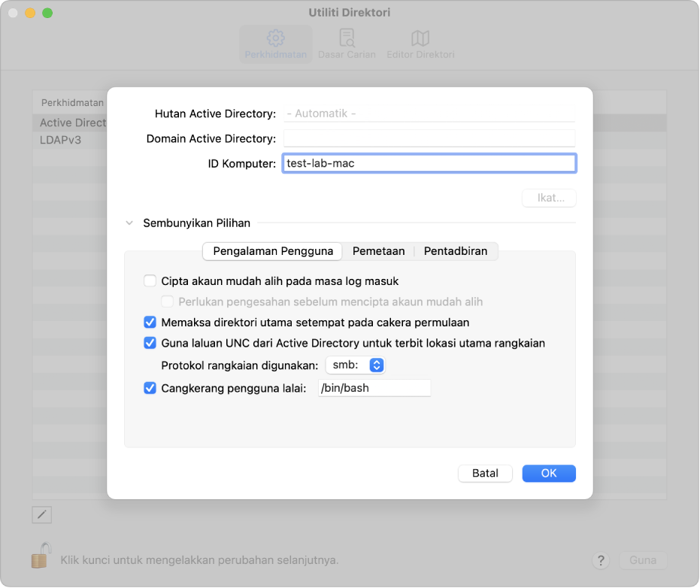Click the Hutan Active Directory field
The width and height of the screenshot is (700, 588).
[429, 114]
